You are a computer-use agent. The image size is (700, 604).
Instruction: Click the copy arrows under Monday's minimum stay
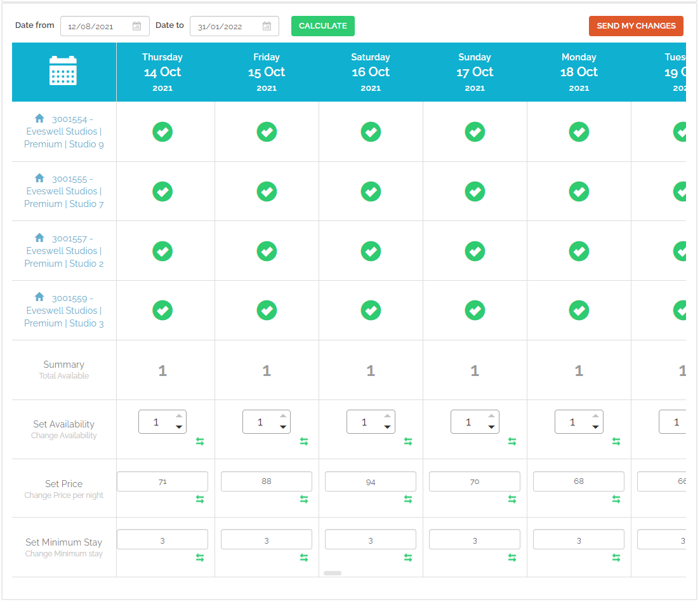616,558
